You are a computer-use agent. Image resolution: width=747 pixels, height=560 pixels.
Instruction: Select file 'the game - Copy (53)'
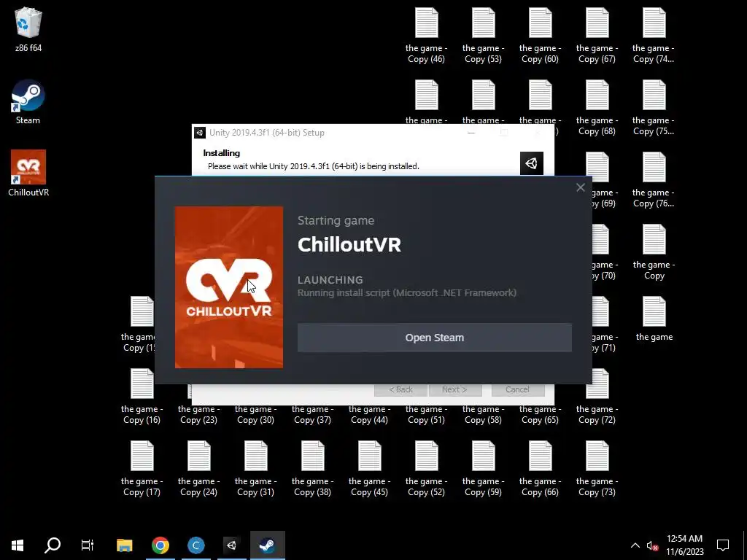[x=483, y=35]
